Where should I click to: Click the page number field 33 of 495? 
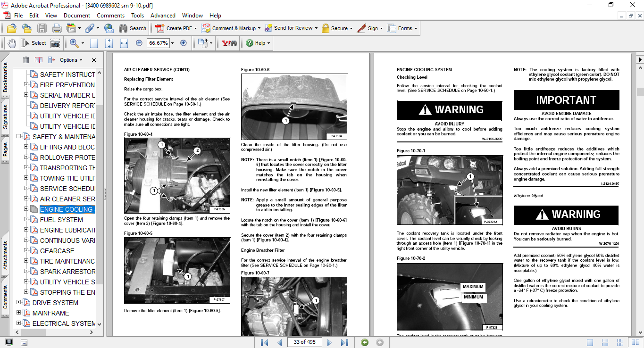[x=305, y=342]
